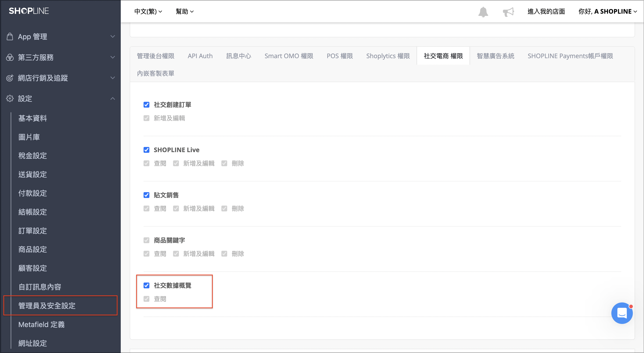644x353 pixels.
Task: Click the 設定 gear icon
Action: 10,98
